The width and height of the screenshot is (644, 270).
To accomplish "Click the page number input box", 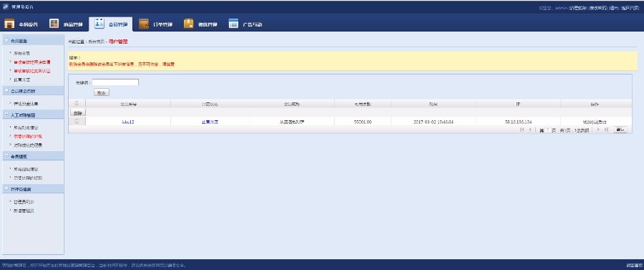I will [x=548, y=130].
